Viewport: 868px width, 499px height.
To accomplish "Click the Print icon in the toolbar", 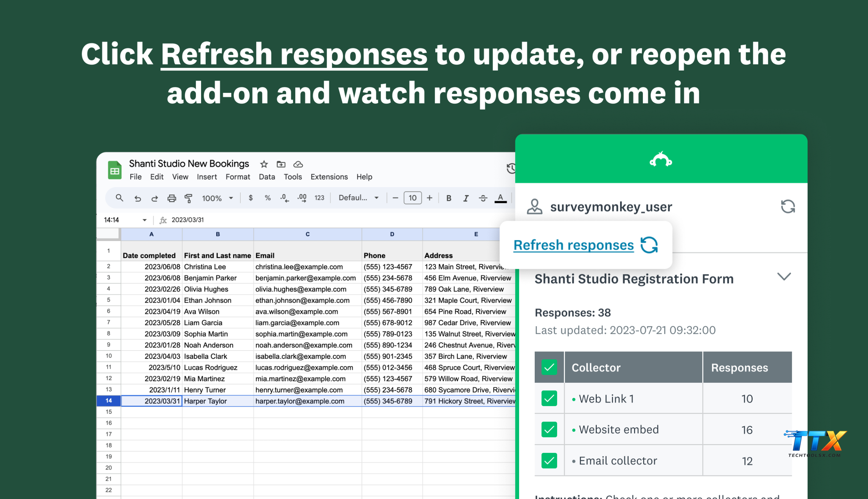I will pyautogui.click(x=172, y=198).
